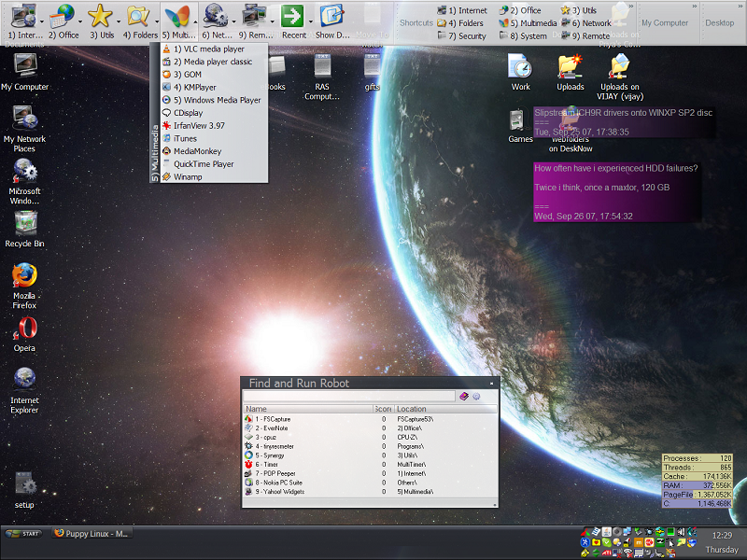The height and width of the screenshot is (560, 747).
Task: Open dropdown arrow next to Folders icon
Action: click(x=157, y=20)
